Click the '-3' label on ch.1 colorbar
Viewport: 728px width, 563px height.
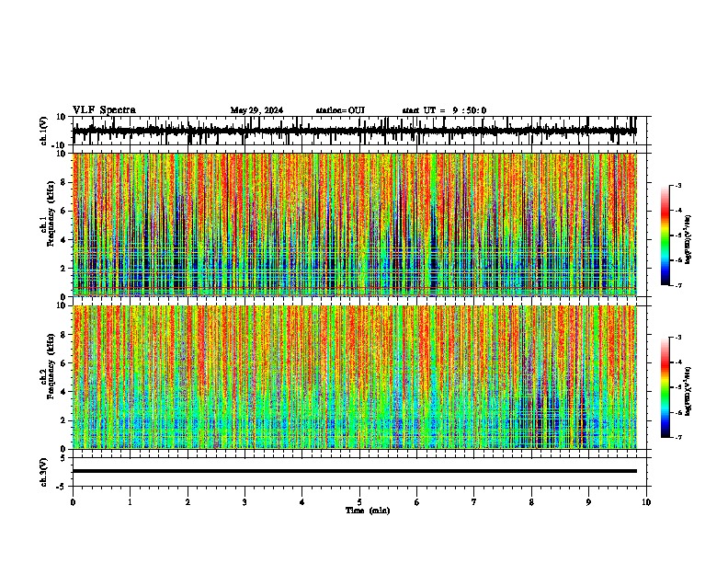pyautogui.click(x=678, y=185)
